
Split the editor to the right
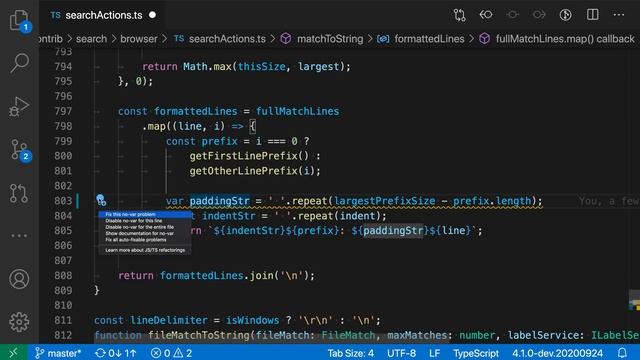click(x=593, y=15)
